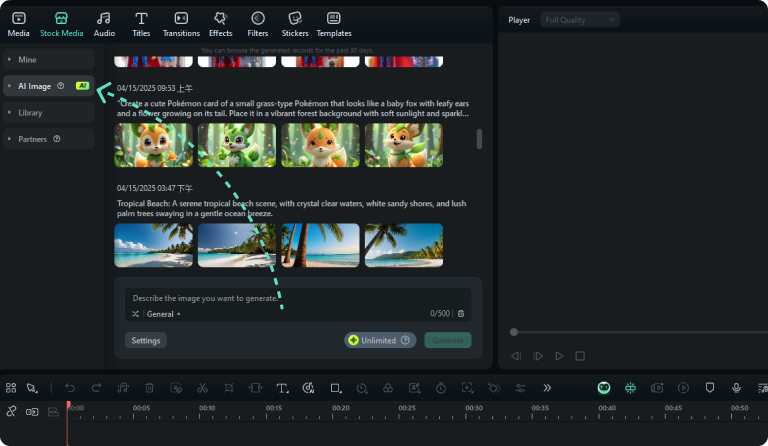Click the marker shield icon
Image resolution: width=768 pixels, height=446 pixels.
click(x=710, y=388)
